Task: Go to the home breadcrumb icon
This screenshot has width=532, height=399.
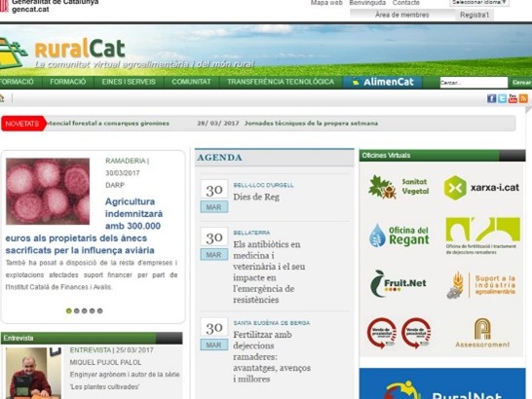Action: point(2,98)
